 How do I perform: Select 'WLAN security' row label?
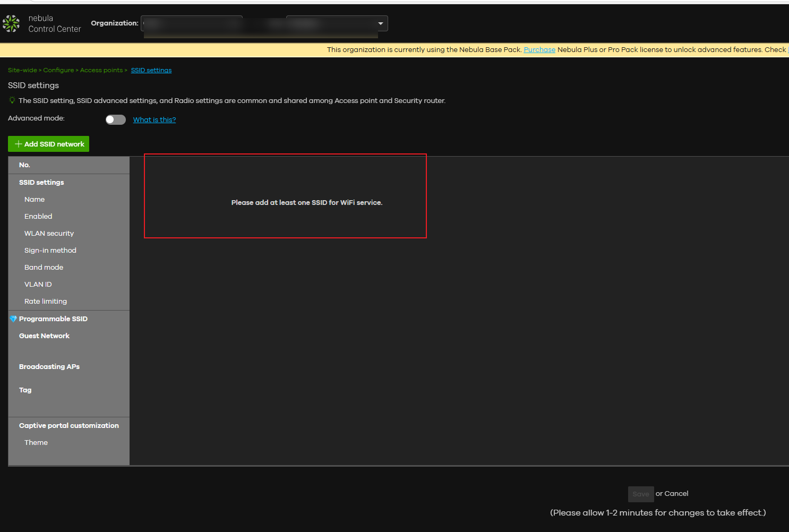pos(49,233)
